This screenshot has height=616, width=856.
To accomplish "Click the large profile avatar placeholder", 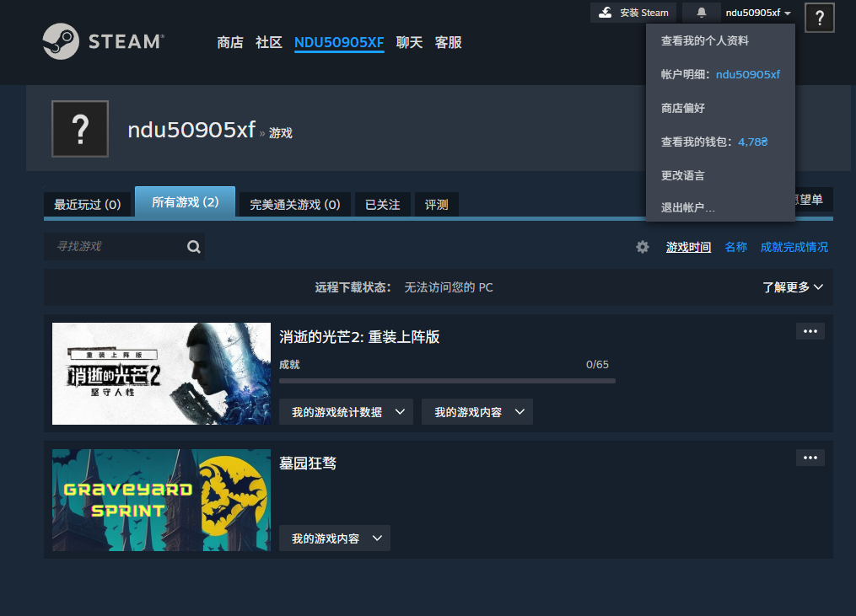I will pyautogui.click(x=80, y=129).
